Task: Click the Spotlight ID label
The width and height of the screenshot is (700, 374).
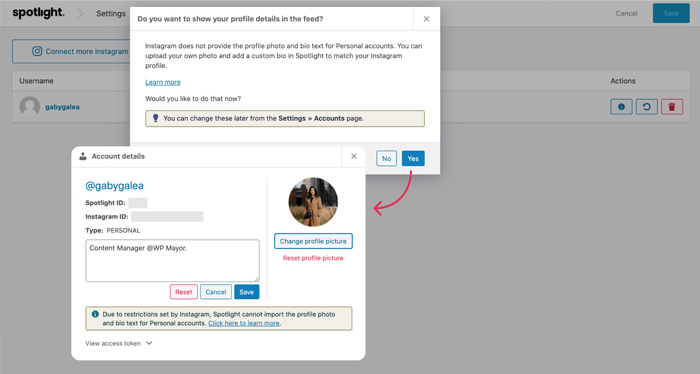Action: pyautogui.click(x=105, y=203)
